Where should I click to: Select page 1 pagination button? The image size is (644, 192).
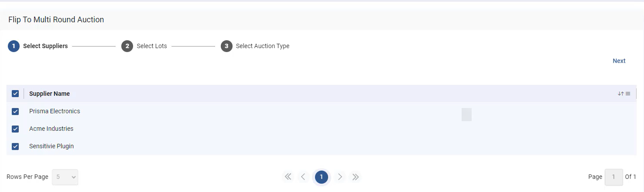(322, 177)
